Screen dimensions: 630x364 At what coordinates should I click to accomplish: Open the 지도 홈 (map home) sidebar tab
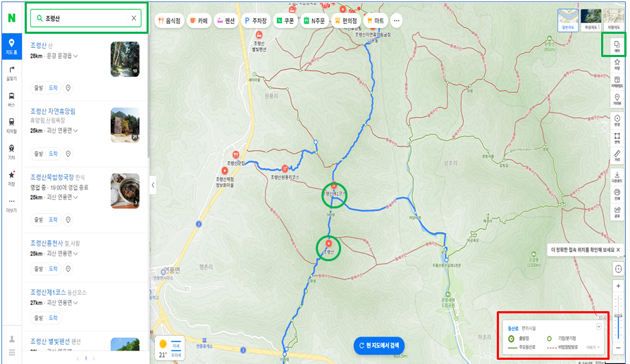point(12,46)
